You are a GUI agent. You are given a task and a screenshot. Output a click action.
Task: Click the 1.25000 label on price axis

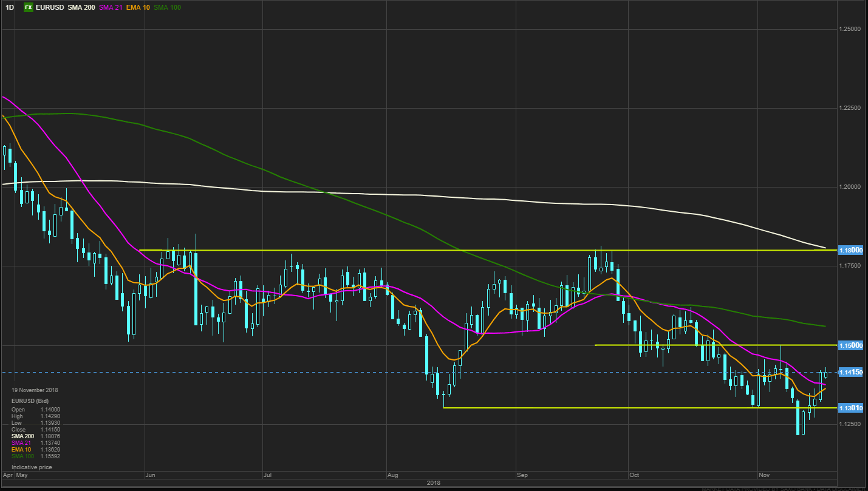[850, 29]
